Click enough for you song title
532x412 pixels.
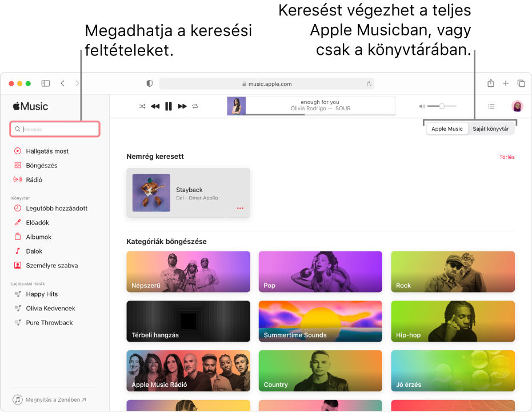pyautogui.click(x=319, y=102)
